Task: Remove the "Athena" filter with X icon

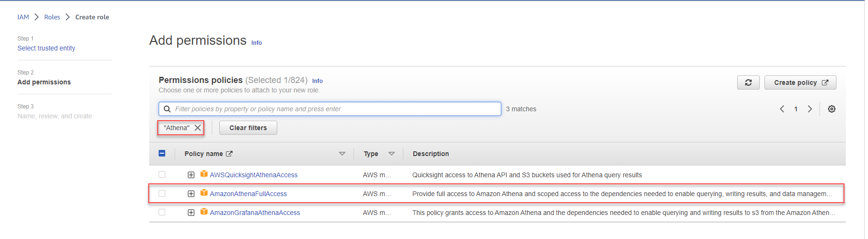Action: (x=198, y=128)
